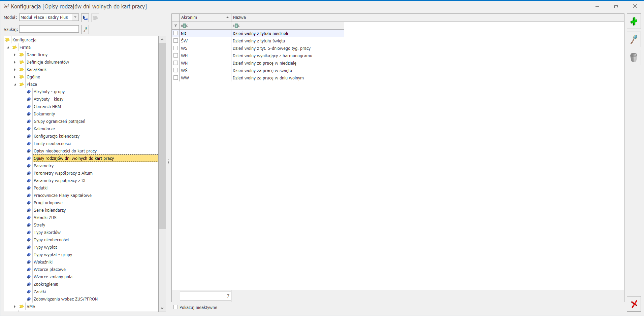Close window using red X icon
644x316 pixels.
(x=634, y=304)
